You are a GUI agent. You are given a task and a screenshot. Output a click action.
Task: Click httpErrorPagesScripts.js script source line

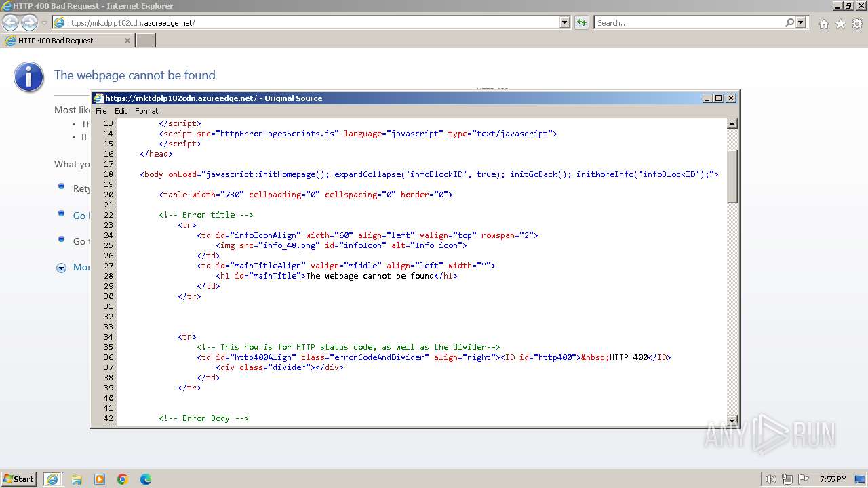[358, 134]
